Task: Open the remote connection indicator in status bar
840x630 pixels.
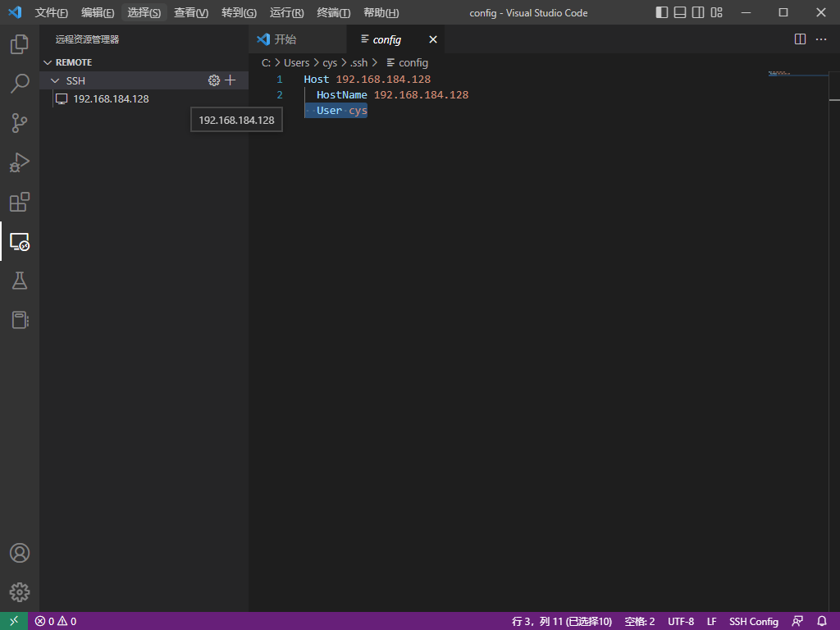Action: click(x=12, y=621)
